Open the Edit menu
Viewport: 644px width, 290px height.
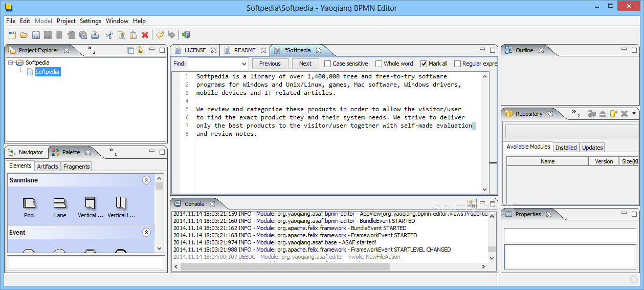25,21
